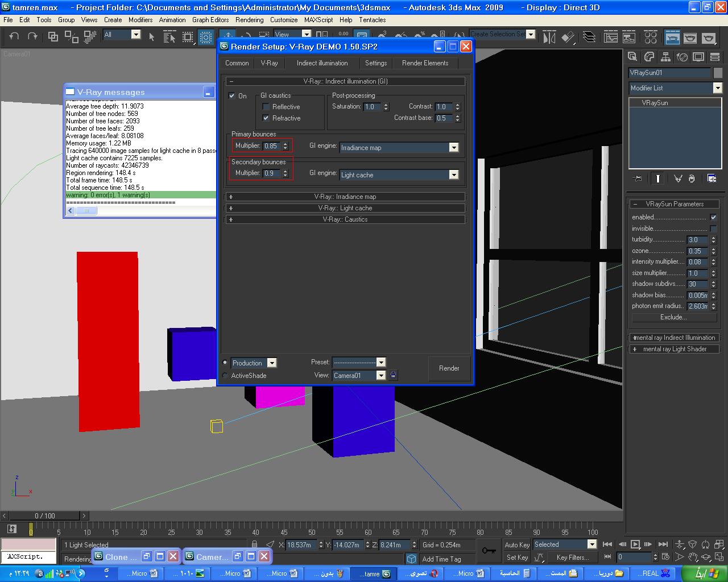Open the View Camera01 dropdown
The width and height of the screenshot is (728, 582).
pyautogui.click(x=381, y=375)
